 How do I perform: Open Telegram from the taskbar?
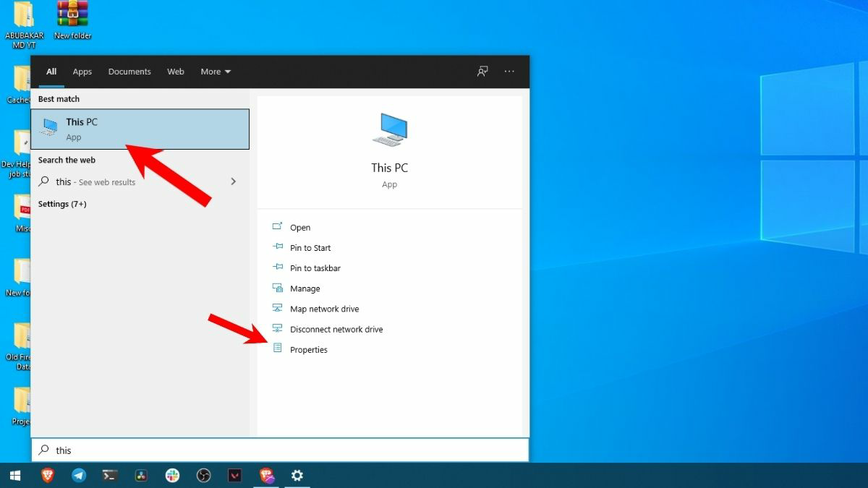[x=79, y=476]
